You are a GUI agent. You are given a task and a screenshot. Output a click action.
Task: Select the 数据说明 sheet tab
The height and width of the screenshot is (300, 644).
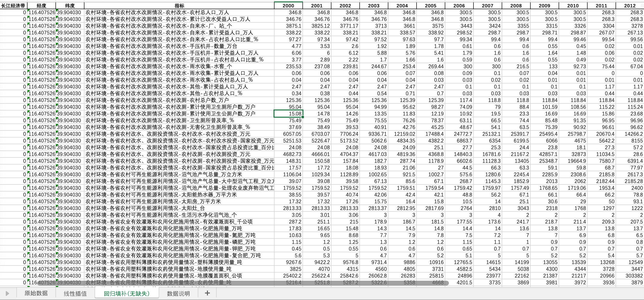[x=178, y=293]
